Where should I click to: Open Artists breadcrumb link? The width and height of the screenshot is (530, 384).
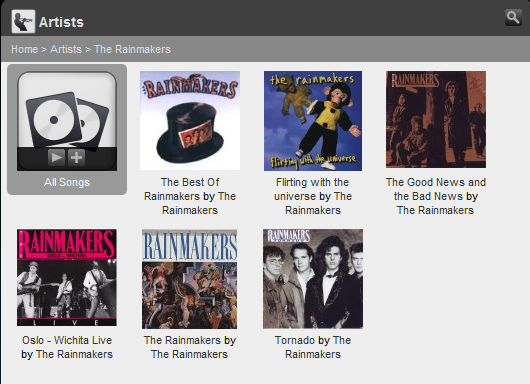point(66,49)
